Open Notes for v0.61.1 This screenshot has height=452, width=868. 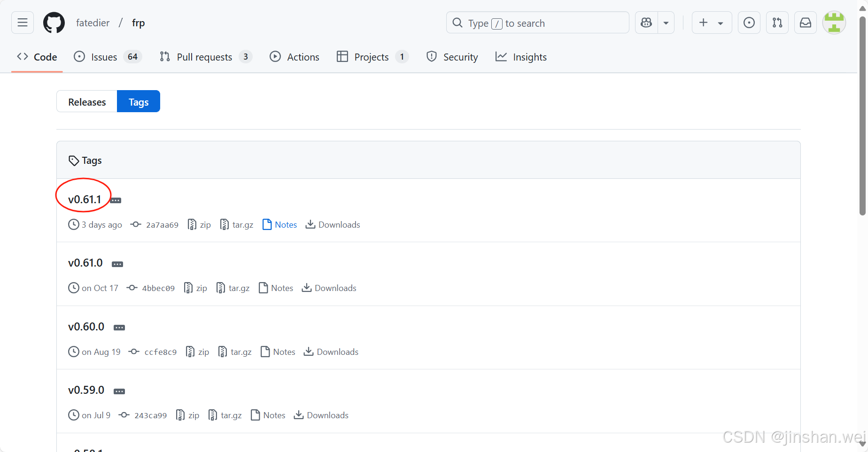pos(280,225)
